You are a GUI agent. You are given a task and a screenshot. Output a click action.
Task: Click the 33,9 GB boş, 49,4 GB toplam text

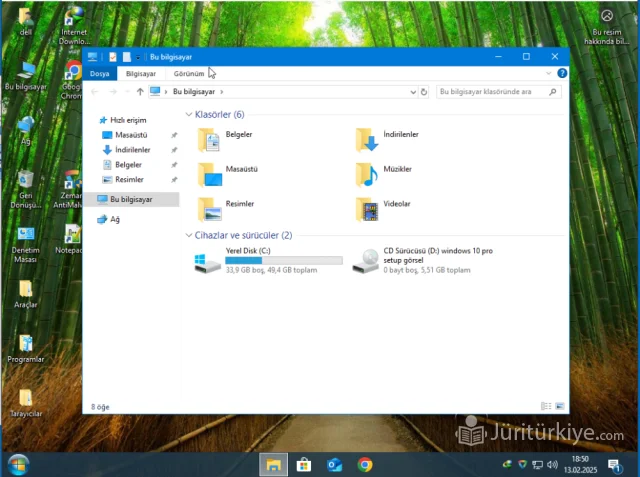pyautogui.click(x=271, y=270)
